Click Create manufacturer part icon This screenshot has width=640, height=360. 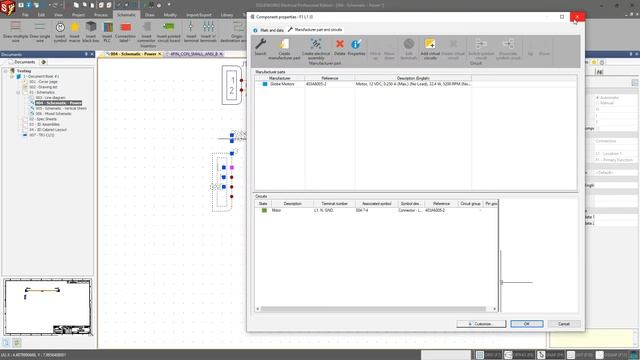click(x=284, y=44)
